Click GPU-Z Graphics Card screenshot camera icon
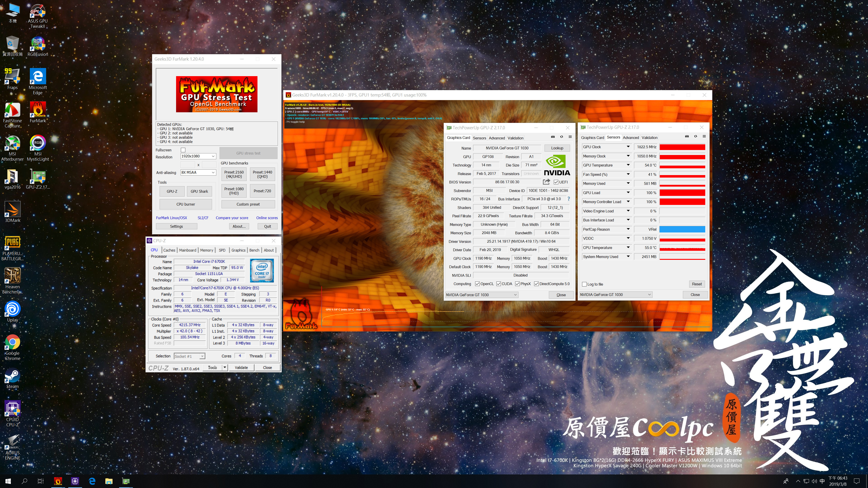The width and height of the screenshot is (868, 488). click(x=553, y=137)
